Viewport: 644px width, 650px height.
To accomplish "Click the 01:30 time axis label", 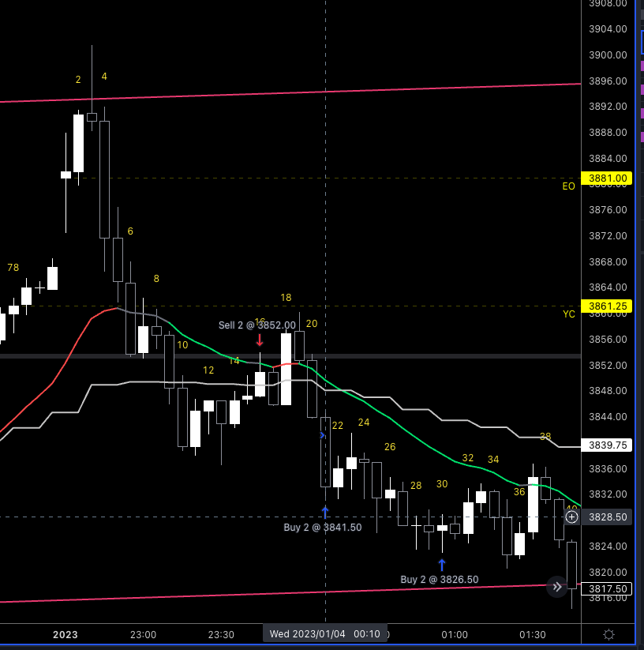I will click(x=533, y=635).
